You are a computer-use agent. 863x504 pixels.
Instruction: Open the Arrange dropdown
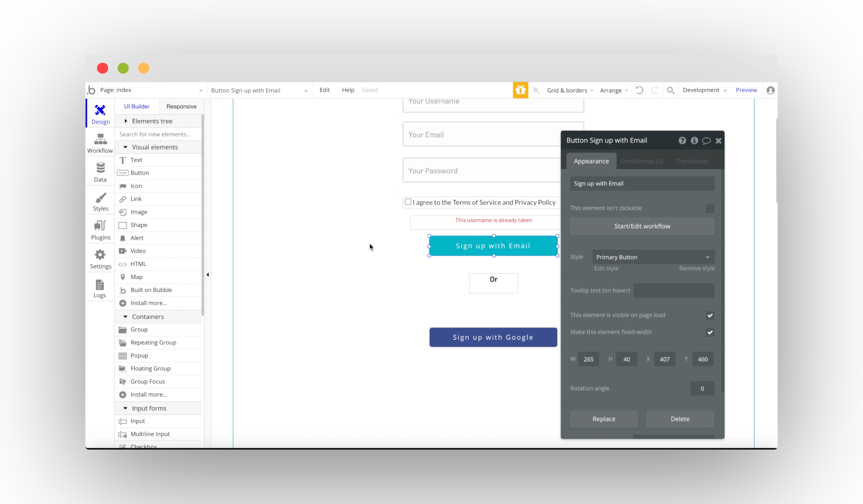[x=614, y=90]
